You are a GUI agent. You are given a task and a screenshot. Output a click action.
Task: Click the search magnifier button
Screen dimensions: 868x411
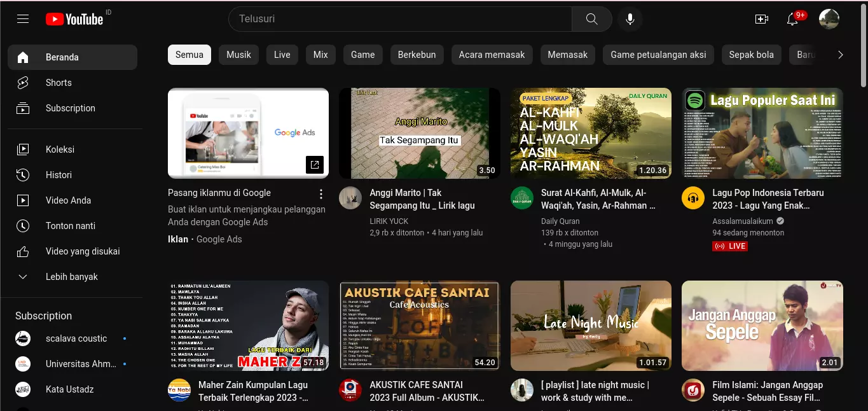pyautogui.click(x=591, y=19)
